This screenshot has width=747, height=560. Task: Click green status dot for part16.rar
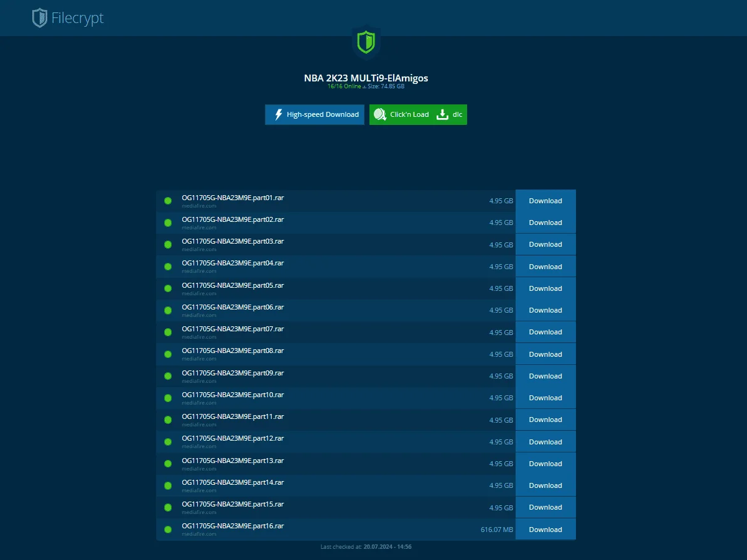pyautogui.click(x=168, y=530)
